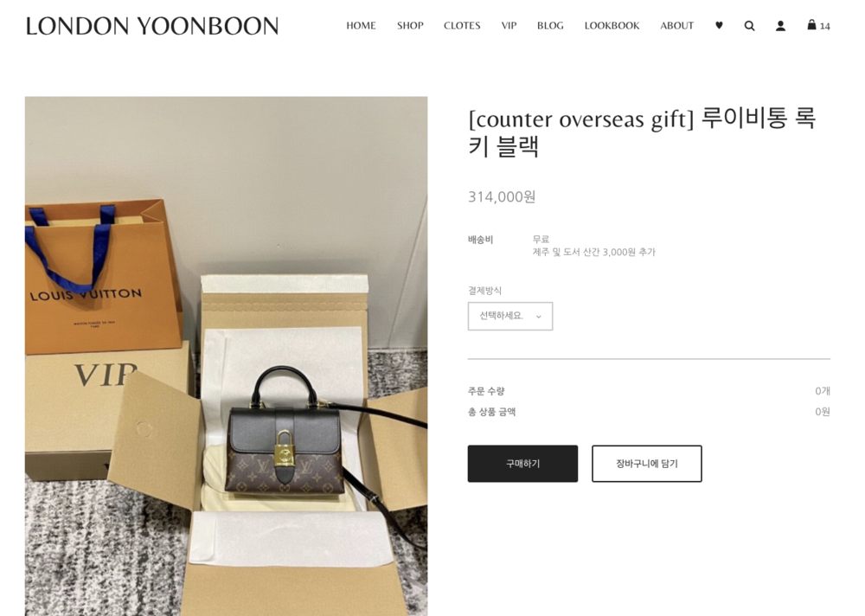Open the wishlist heart icon

719,25
